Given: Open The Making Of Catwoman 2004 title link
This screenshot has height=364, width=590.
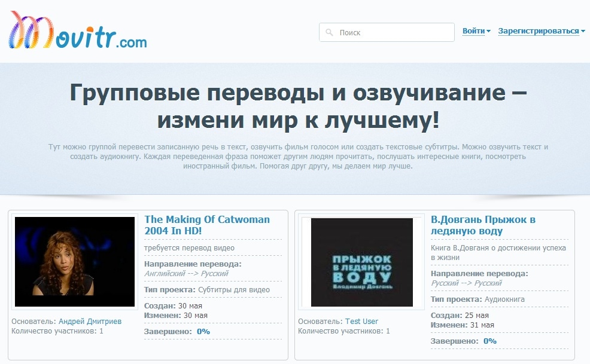Looking at the screenshot, I should [207, 225].
